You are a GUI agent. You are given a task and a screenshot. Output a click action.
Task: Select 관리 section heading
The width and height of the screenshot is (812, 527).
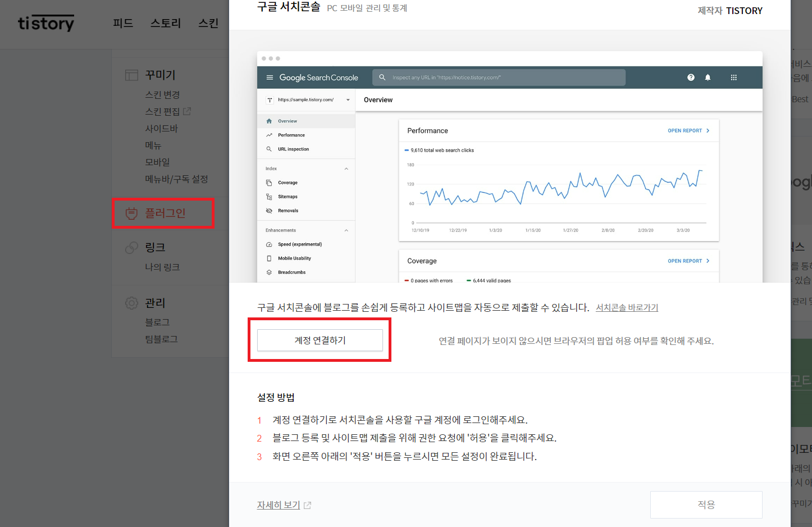click(155, 303)
